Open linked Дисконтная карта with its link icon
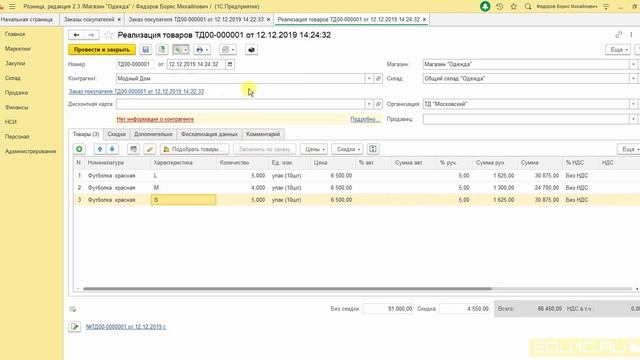The height and width of the screenshot is (360, 640). click(378, 104)
